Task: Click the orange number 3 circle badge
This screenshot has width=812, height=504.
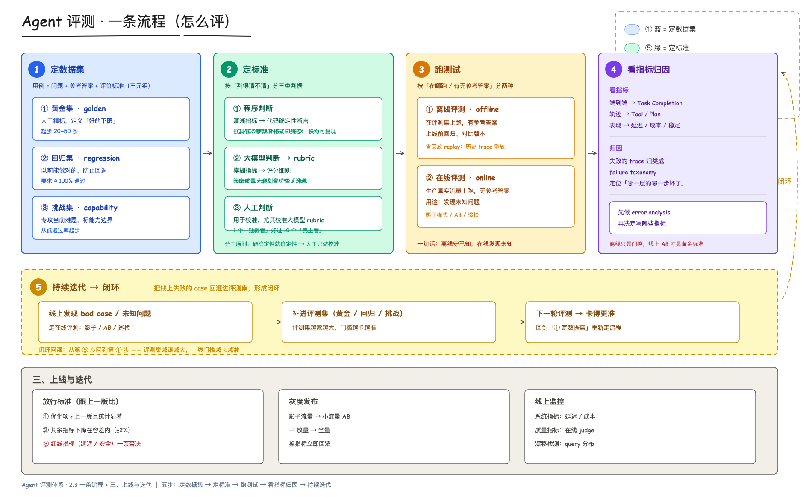Action: [x=421, y=70]
